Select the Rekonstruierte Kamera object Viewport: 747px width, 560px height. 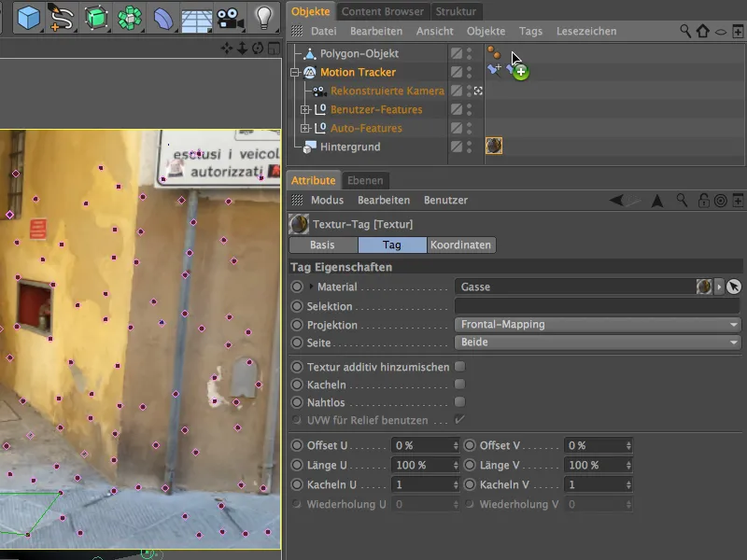coord(388,91)
